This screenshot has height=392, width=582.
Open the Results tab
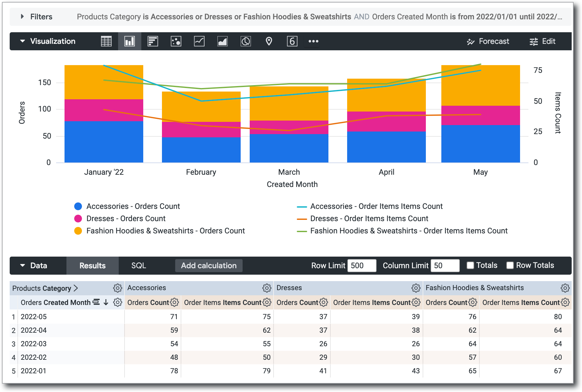[93, 266]
